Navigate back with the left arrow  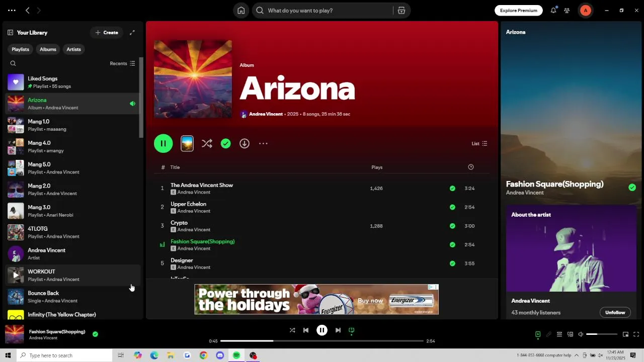point(28,11)
